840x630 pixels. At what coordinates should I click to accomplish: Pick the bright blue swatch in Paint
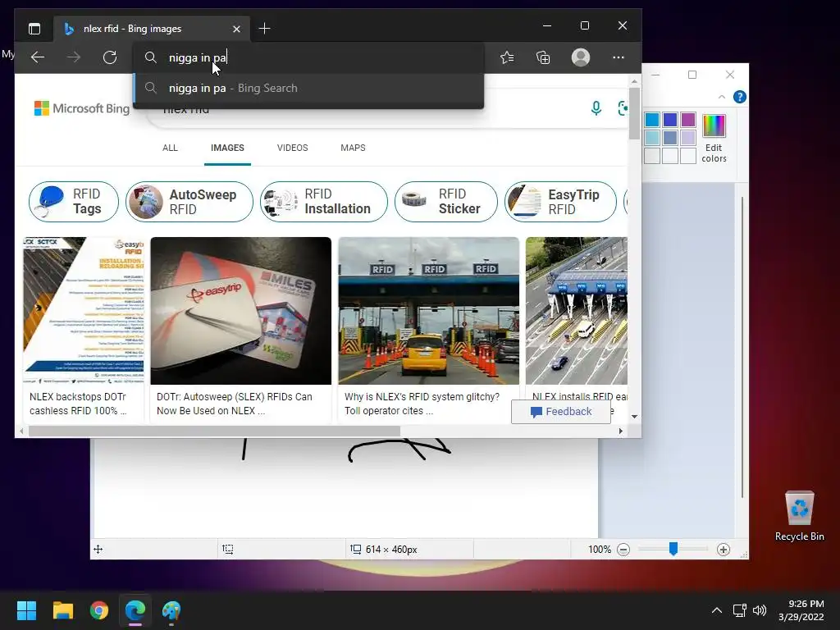pyautogui.click(x=652, y=120)
